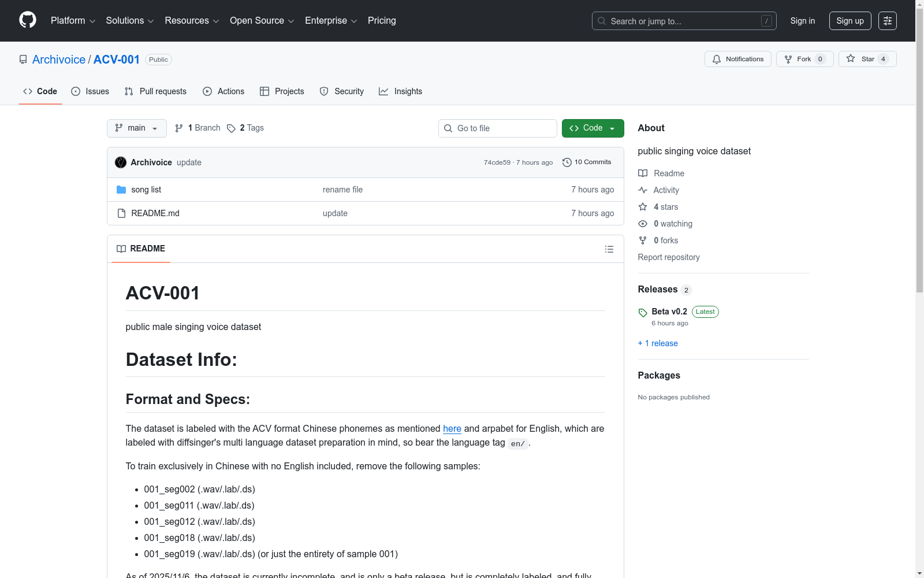
Task: Open the README.md file
Action: (155, 213)
